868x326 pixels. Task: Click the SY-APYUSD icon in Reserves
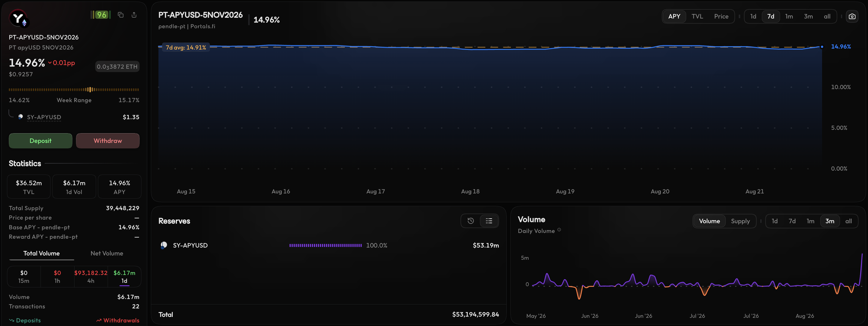tap(164, 245)
